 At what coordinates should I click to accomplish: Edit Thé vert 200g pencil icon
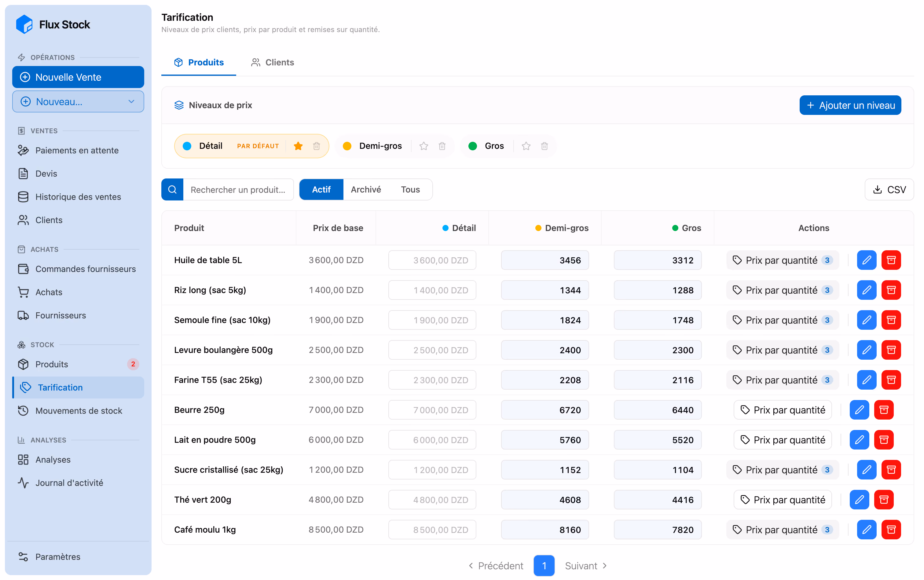859,499
